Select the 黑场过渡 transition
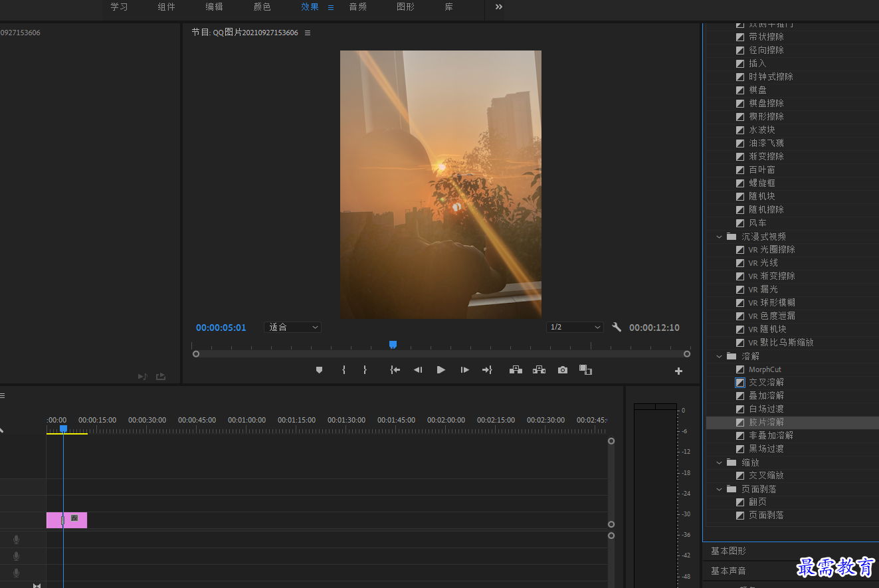 (x=767, y=449)
